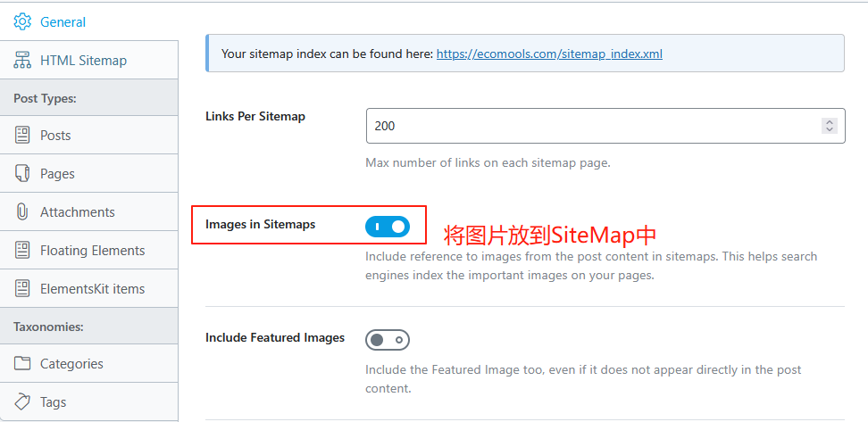Click the Posts document icon
The height and width of the screenshot is (422, 868).
22,136
